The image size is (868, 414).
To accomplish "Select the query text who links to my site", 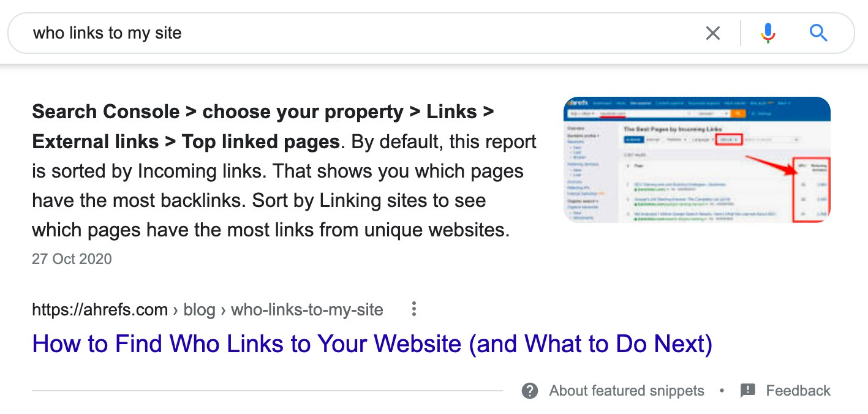I will (x=107, y=33).
